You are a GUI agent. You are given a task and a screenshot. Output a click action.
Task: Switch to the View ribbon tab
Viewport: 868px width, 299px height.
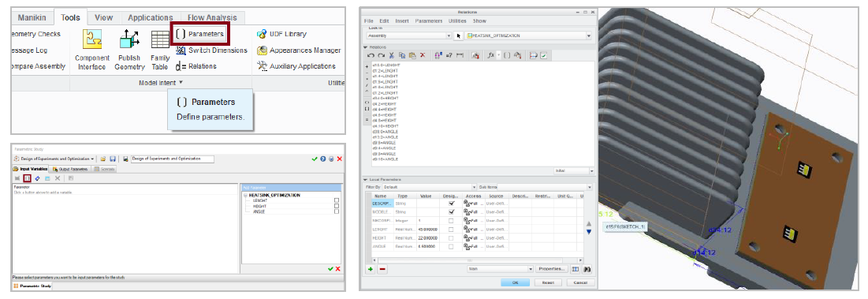point(103,17)
